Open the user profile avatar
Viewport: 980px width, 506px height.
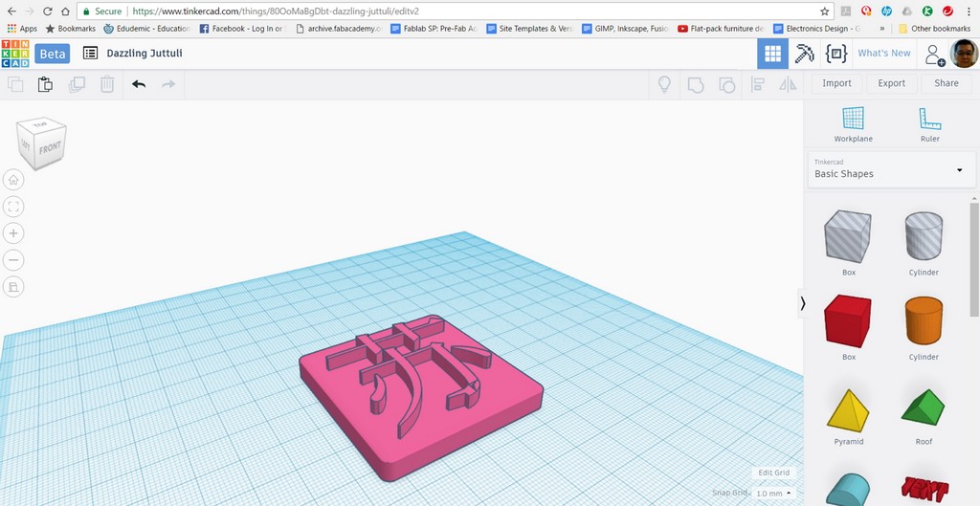tap(964, 54)
